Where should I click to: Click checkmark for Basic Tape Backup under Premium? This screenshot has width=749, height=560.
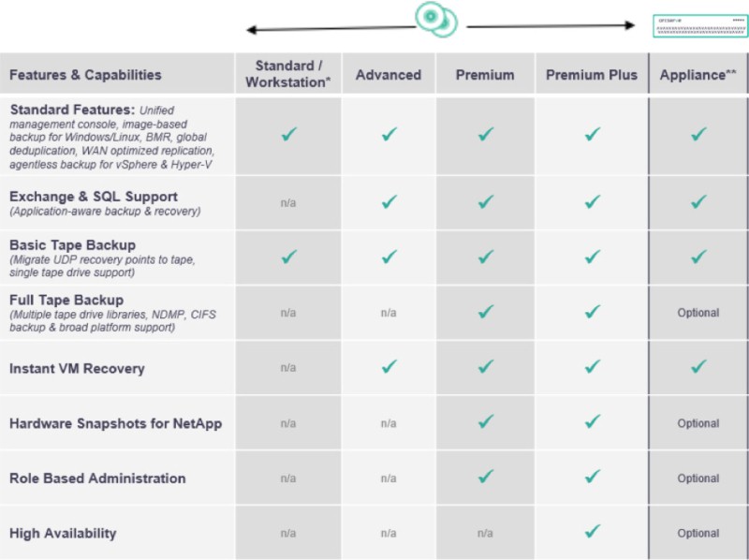(486, 258)
